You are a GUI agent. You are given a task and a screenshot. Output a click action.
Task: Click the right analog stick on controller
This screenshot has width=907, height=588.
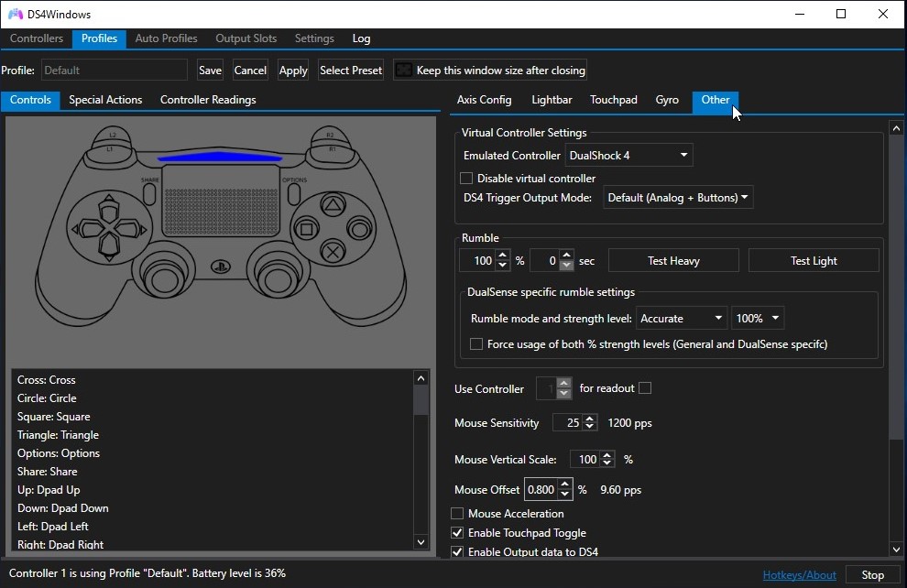(278, 278)
